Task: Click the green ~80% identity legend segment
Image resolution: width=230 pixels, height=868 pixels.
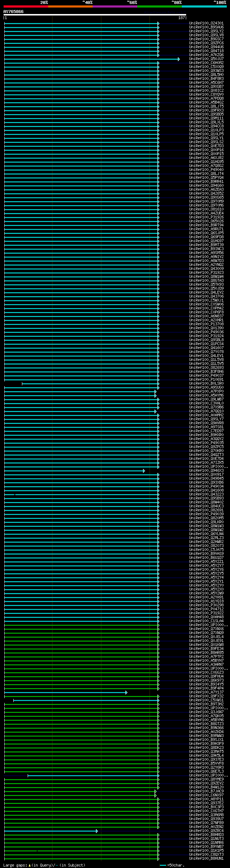Action: (x=159, y=6)
